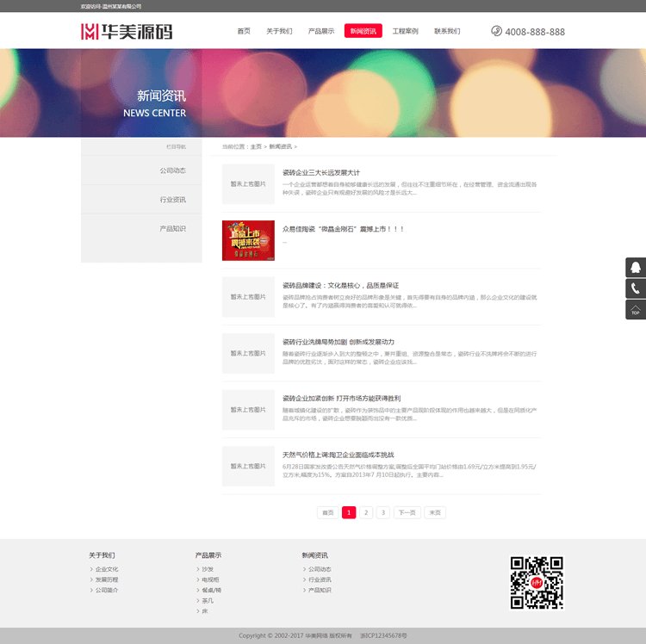Open article 瓷砖企业加紧创新 打开市场
This screenshot has height=644, width=646.
(341, 398)
